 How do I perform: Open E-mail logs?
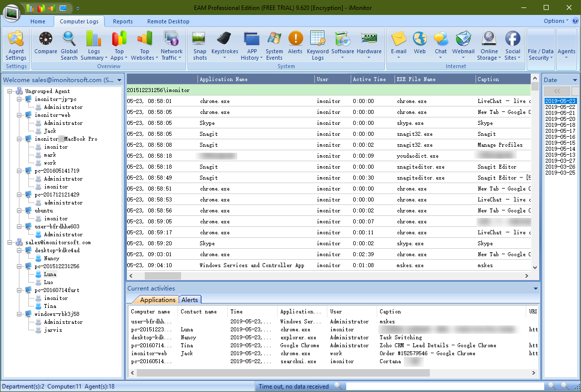399,46
